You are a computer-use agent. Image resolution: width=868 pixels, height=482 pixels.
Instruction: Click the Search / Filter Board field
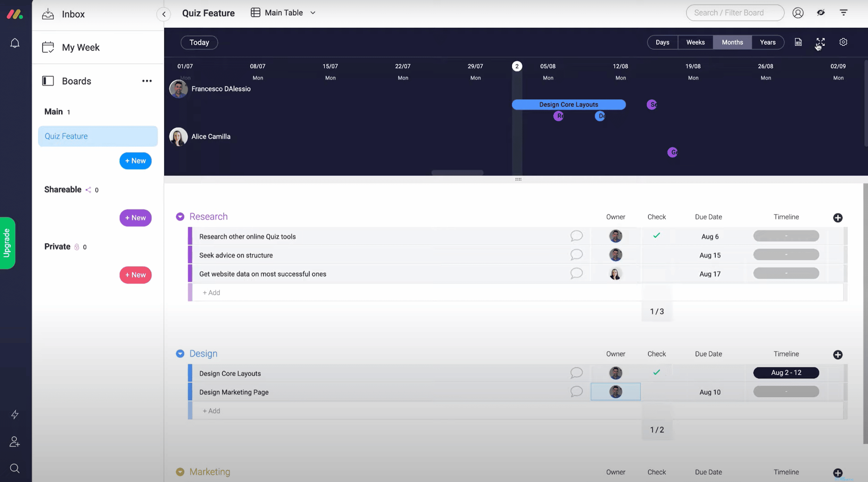click(734, 13)
